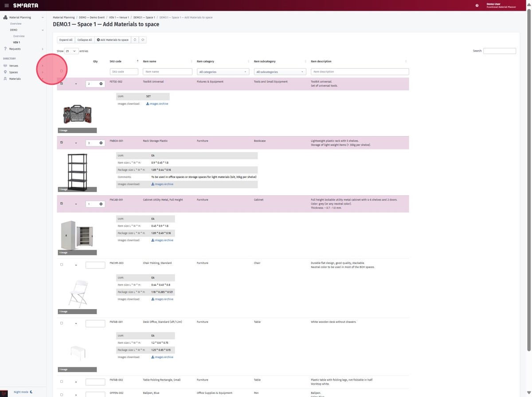Open the Item category filter dropdown
532x397 pixels.
coord(223,71)
